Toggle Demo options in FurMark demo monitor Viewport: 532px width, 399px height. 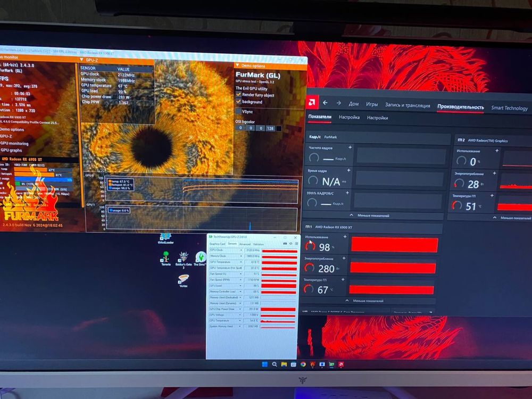click(x=12, y=129)
